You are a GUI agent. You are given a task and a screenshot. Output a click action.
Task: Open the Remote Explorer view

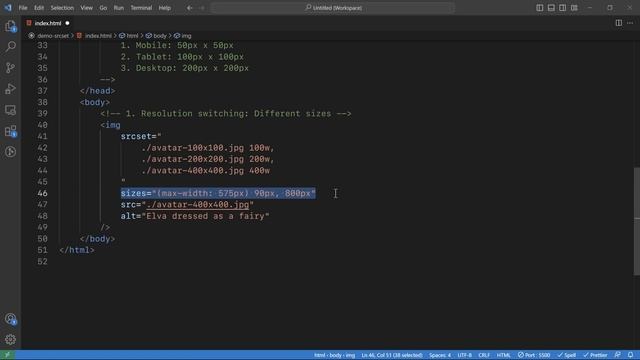click(11, 110)
